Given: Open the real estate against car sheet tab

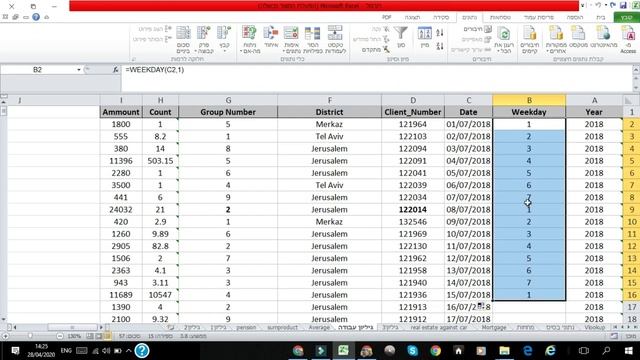Looking at the screenshot, I should 439,327.
